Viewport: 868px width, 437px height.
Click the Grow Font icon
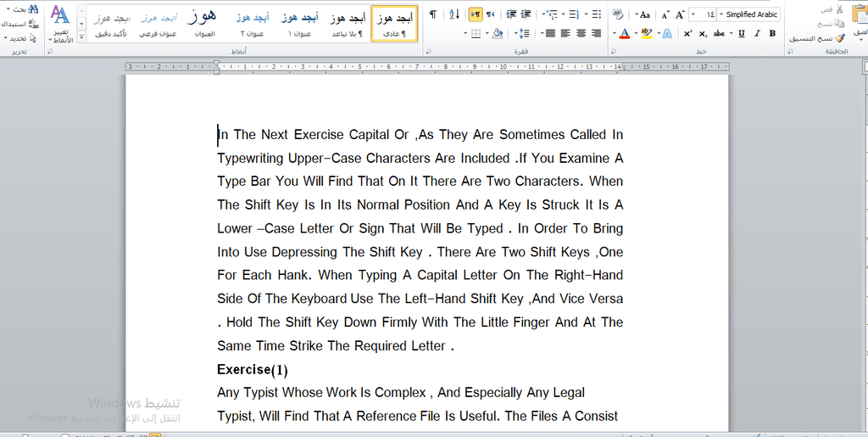click(x=681, y=14)
